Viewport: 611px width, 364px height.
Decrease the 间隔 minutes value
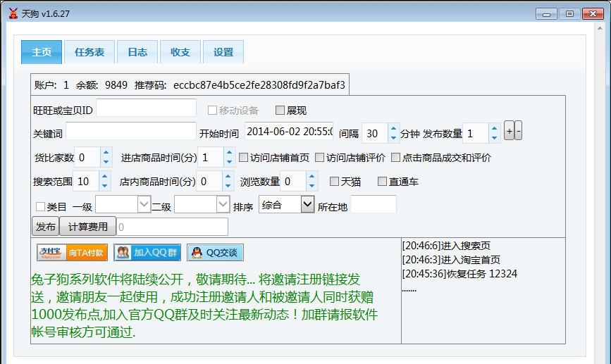393,137
